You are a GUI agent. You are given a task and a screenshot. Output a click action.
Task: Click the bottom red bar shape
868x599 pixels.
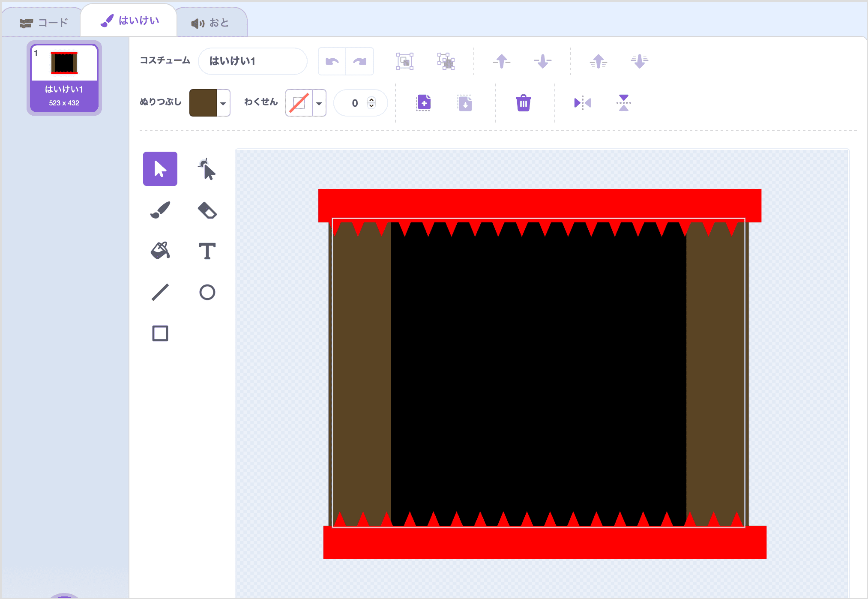(545, 542)
